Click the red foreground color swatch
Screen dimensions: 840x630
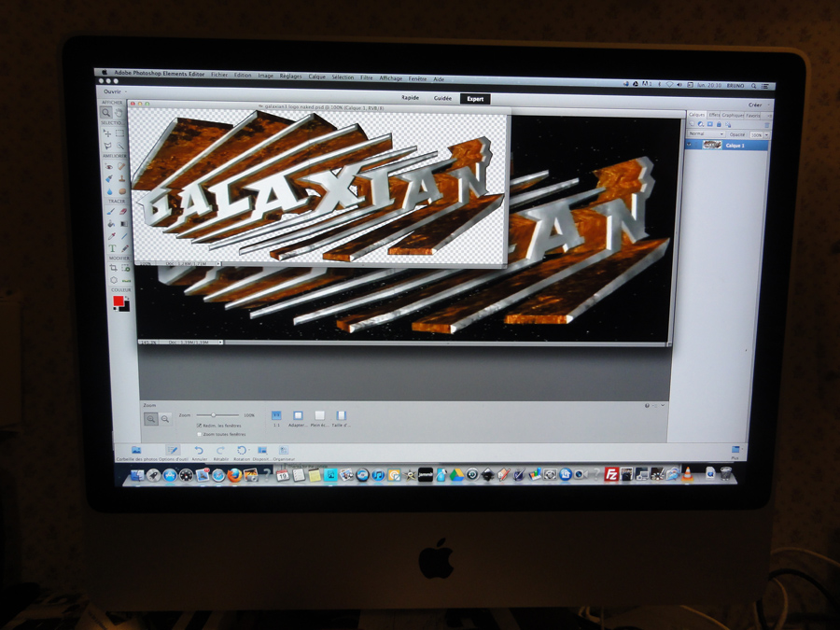119,302
